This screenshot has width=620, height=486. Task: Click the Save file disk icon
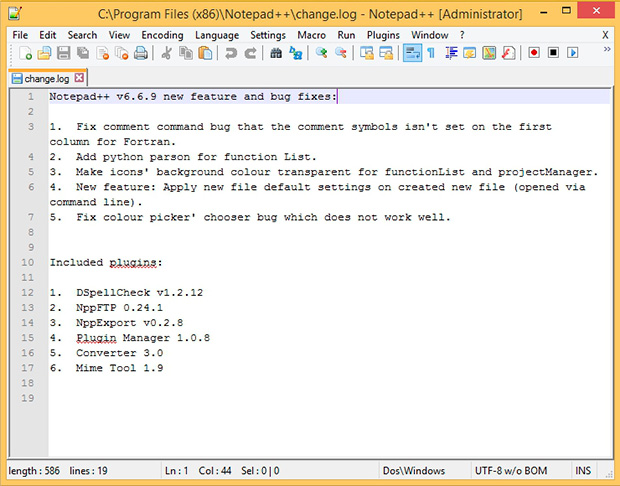63,53
